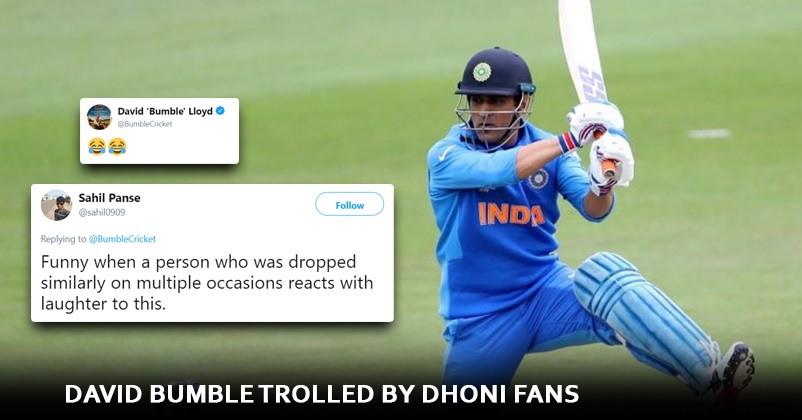The height and width of the screenshot is (420, 802).
Task: Click the Follow button on Sahil Panse tweet
Action: (x=349, y=205)
